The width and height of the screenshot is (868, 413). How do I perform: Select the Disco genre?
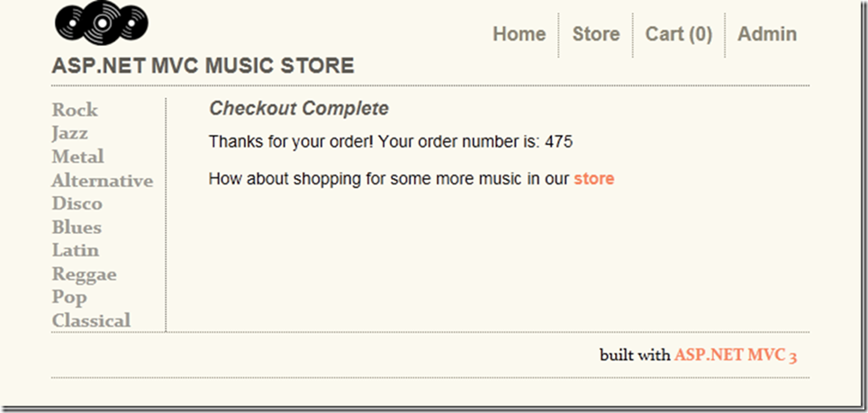tap(77, 203)
